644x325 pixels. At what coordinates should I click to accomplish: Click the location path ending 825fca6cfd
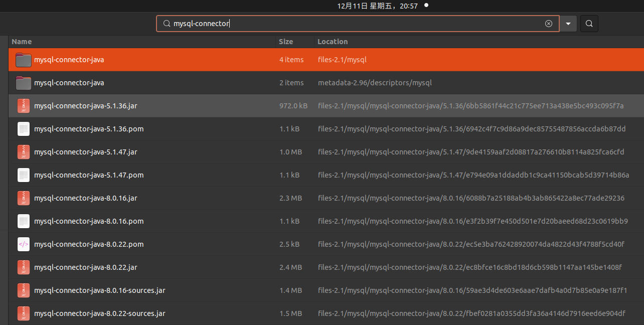(471, 152)
